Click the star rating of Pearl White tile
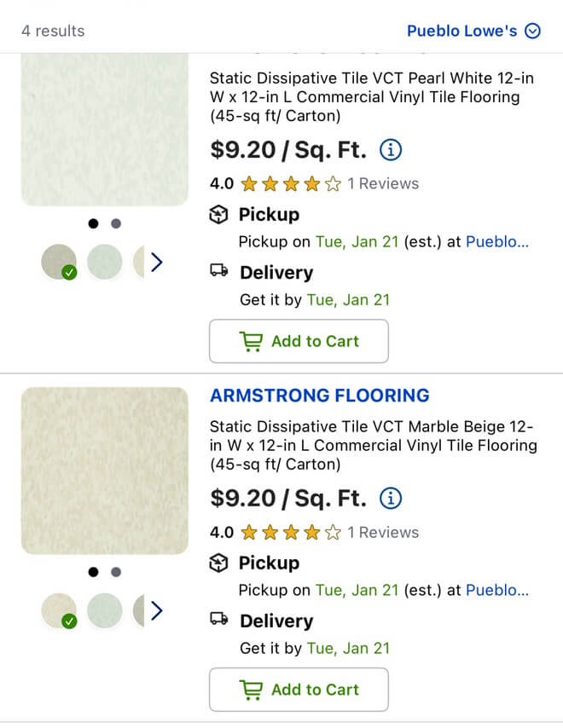The height and width of the screenshot is (728, 563). coord(291,184)
